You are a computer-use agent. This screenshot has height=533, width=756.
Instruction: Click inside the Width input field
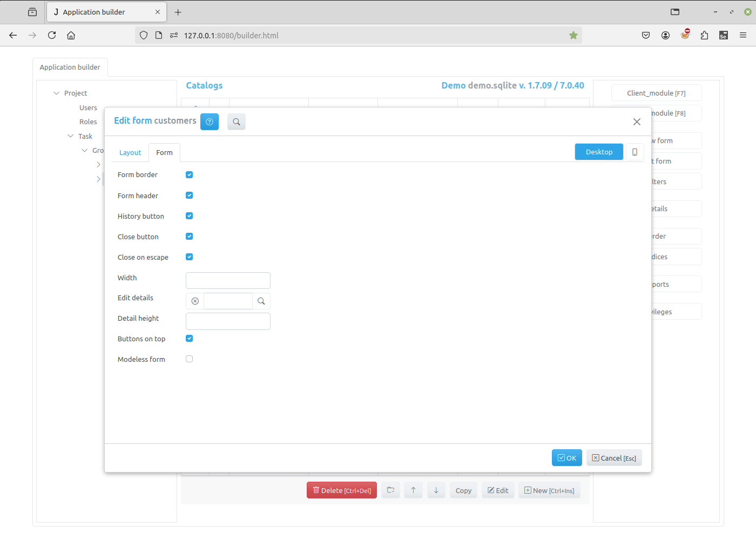point(227,280)
